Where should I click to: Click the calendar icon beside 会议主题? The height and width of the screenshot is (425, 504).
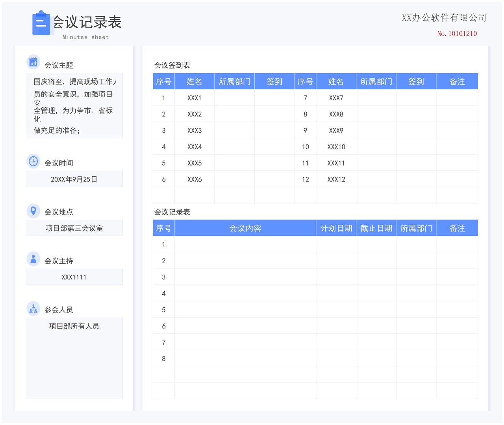[x=33, y=62]
